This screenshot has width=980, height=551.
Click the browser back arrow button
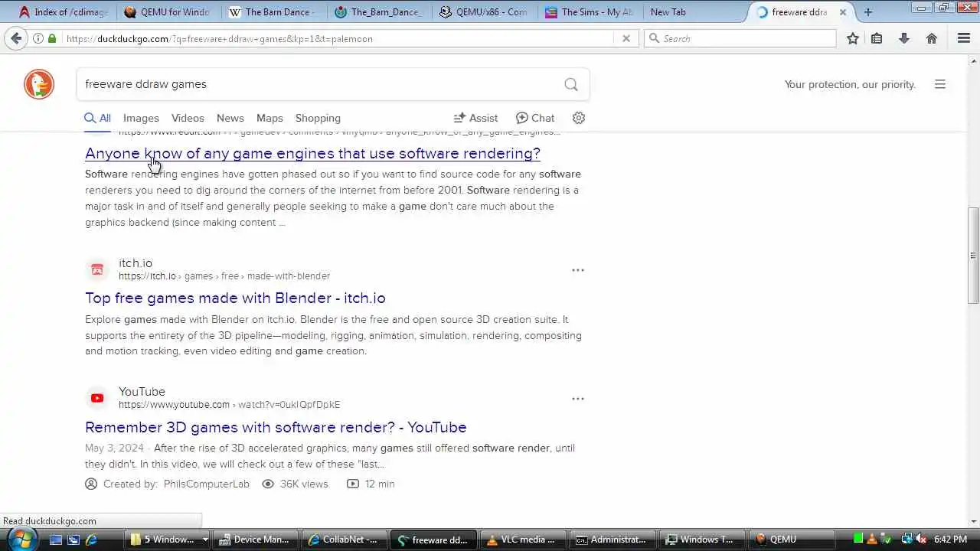click(16, 38)
